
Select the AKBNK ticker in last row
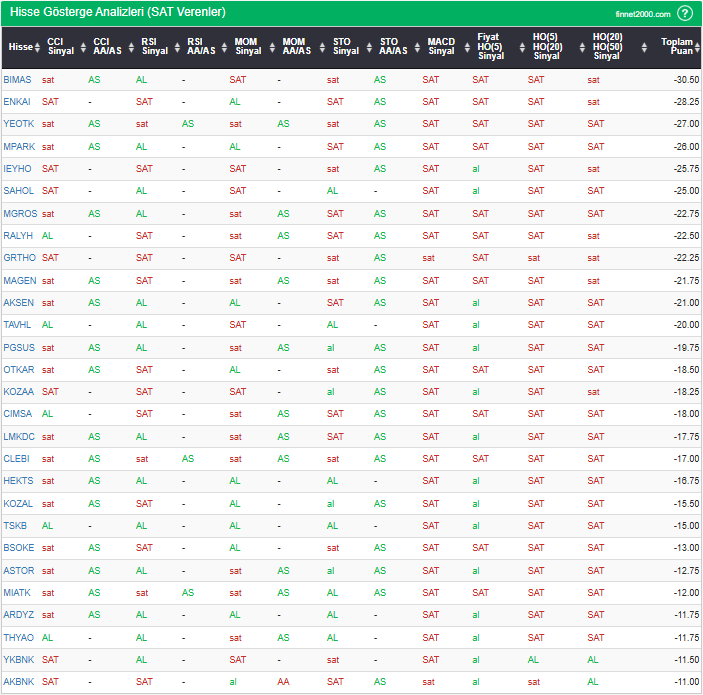[x=18, y=681]
